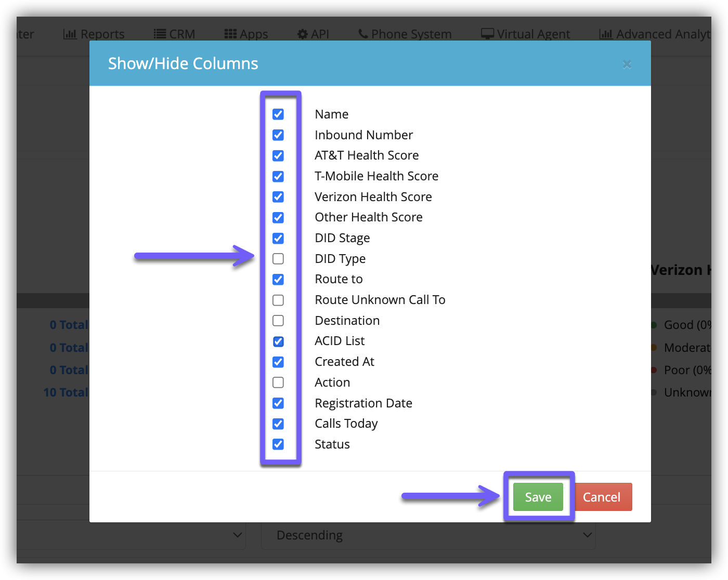
Task: Save the column visibility settings
Action: (x=538, y=497)
